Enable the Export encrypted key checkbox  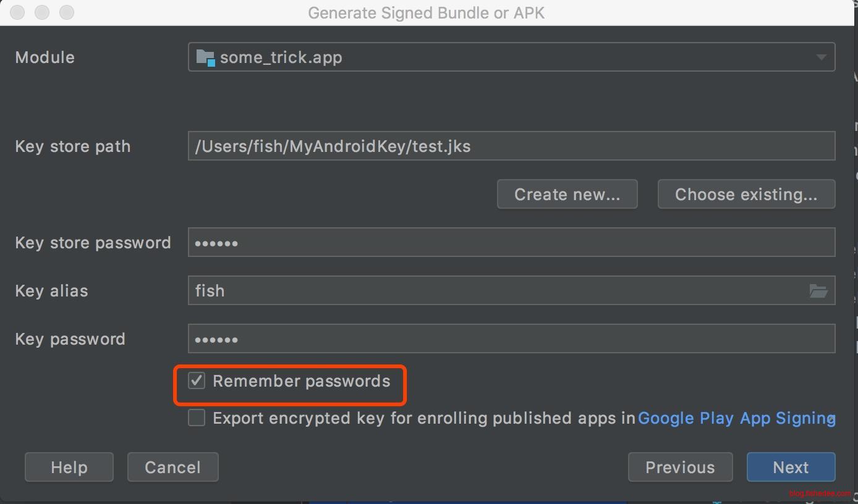click(197, 418)
